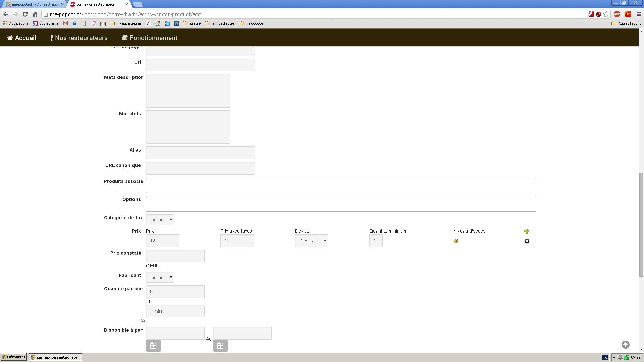The image size is (644, 362).
Task: Click the black remove price row icon
Action: point(527,241)
